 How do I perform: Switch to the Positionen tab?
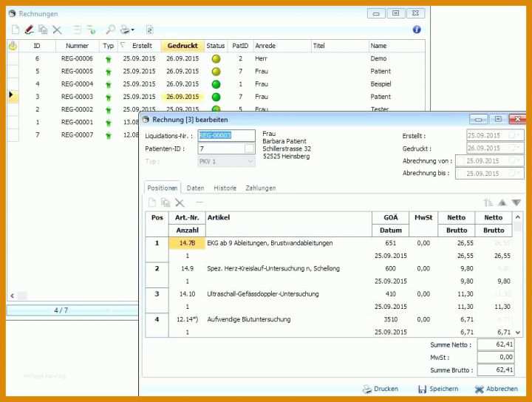pos(162,188)
